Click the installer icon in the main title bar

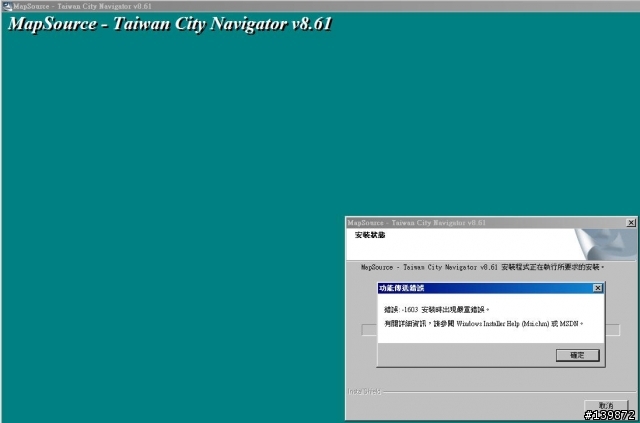pyautogui.click(x=7, y=7)
